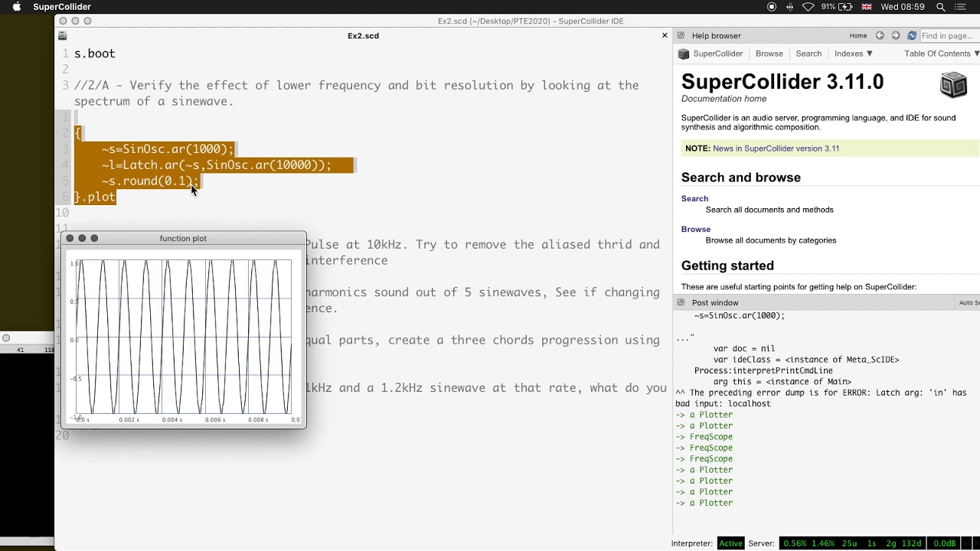Open the blue Search link under Search and browse
The width and height of the screenshot is (980, 551).
point(694,199)
